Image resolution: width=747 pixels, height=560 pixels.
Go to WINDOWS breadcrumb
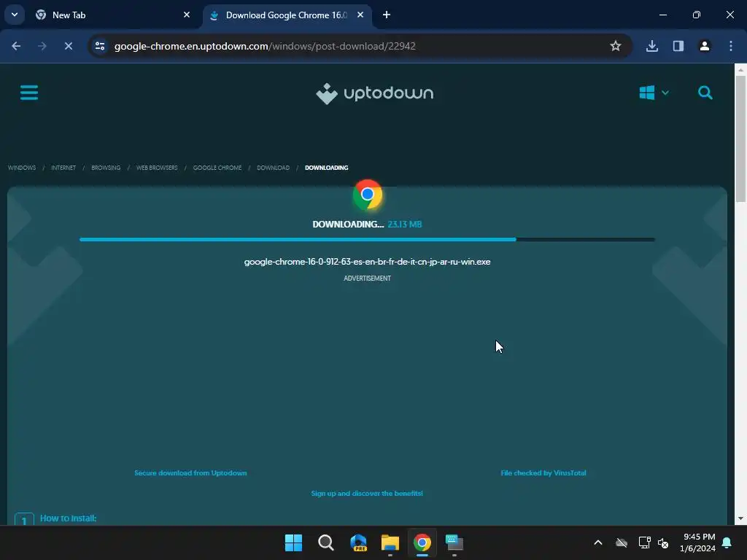(22, 168)
